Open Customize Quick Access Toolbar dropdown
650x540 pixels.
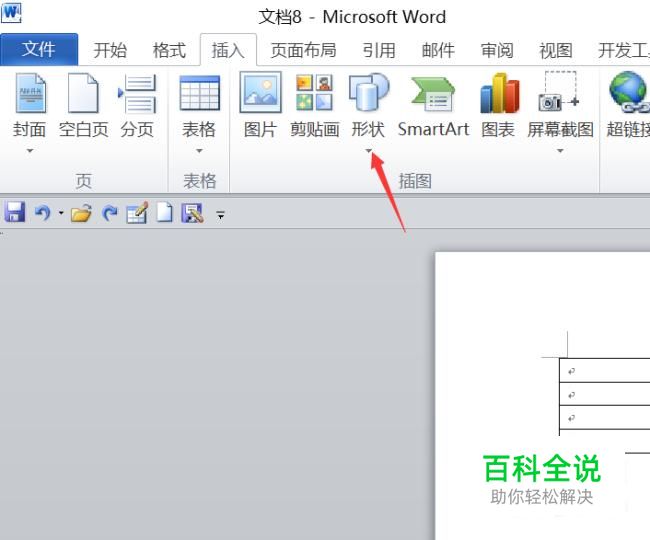(x=221, y=215)
